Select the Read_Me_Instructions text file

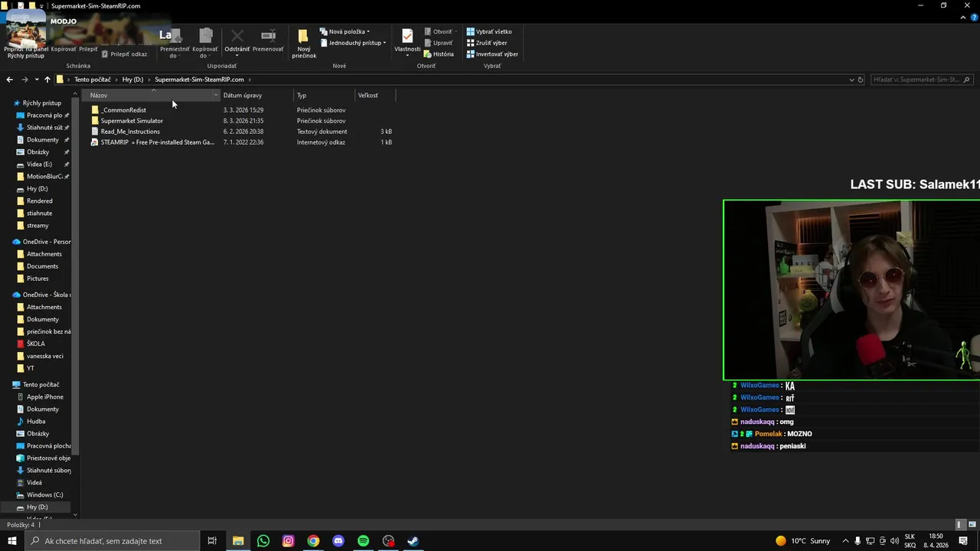(130, 132)
